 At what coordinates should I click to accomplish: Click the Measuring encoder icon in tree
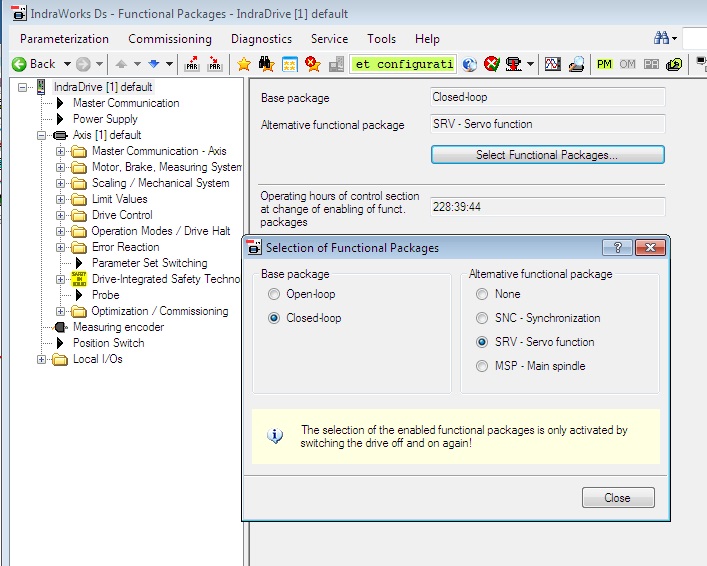click(x=60, y=327)
